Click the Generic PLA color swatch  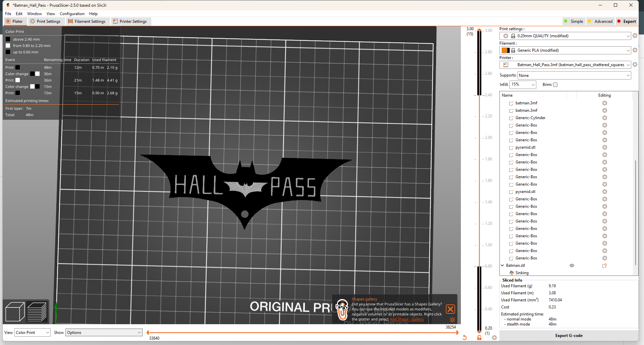[x=505, y=50]
